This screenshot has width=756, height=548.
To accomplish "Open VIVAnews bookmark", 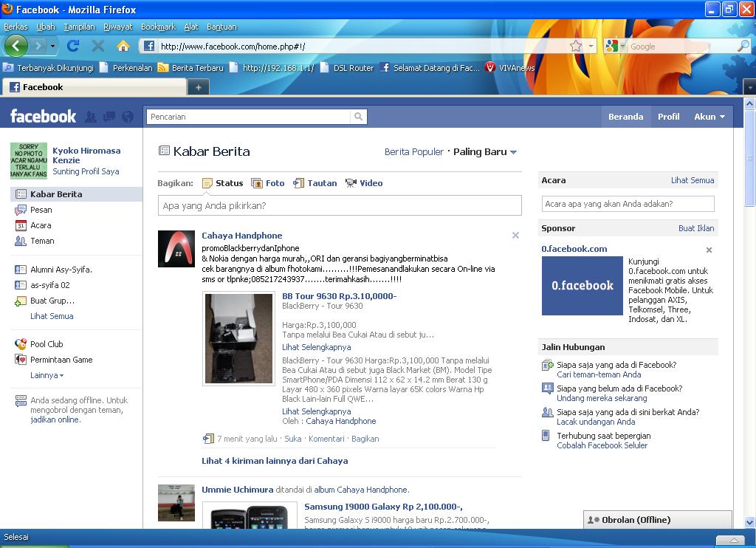I will (x=510, y=68).
